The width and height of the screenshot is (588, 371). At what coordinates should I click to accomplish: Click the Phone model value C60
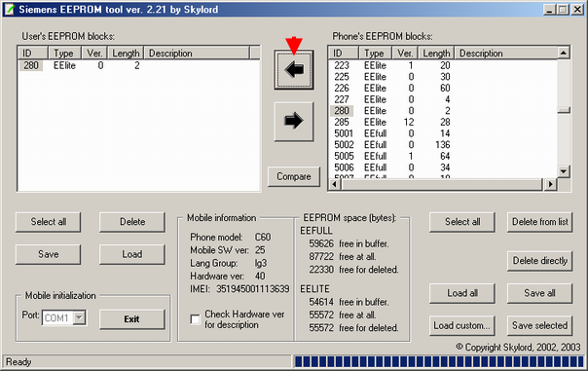(263, 237)
